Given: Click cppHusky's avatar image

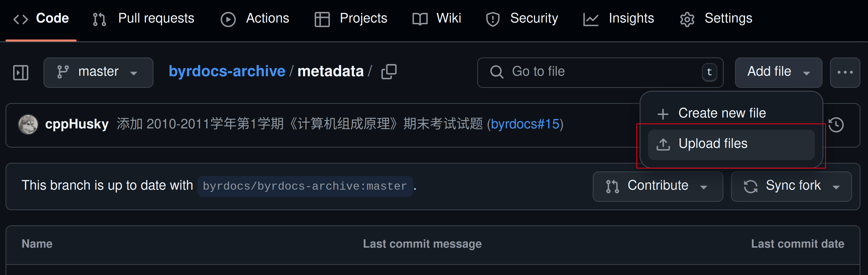Looking at the screenshot, I should pos(28,125).
